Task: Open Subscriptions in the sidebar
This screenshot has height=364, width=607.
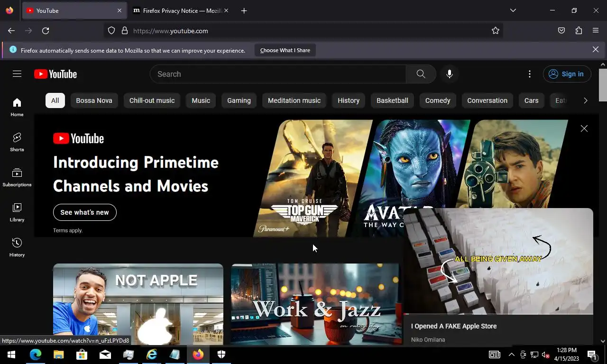Action: [x=17, y=177]
